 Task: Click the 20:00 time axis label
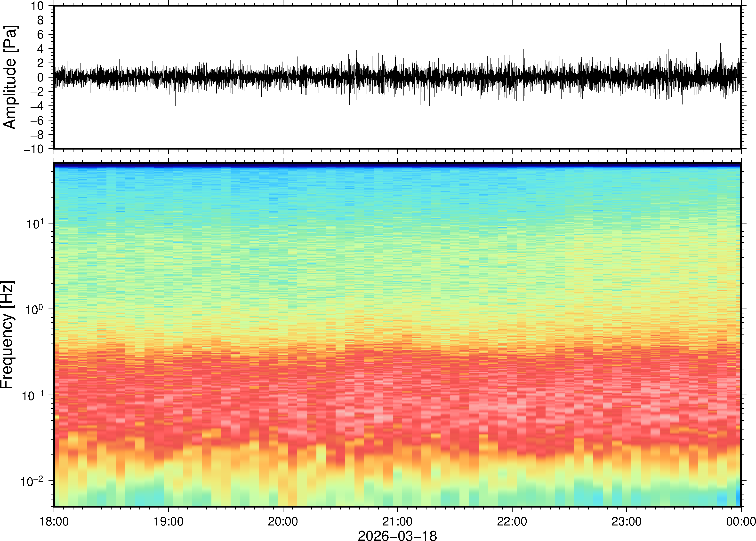click(283, 521)
